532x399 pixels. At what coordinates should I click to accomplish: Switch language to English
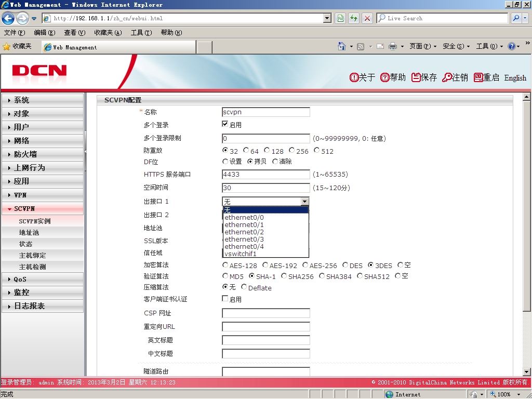coord(515,78)
